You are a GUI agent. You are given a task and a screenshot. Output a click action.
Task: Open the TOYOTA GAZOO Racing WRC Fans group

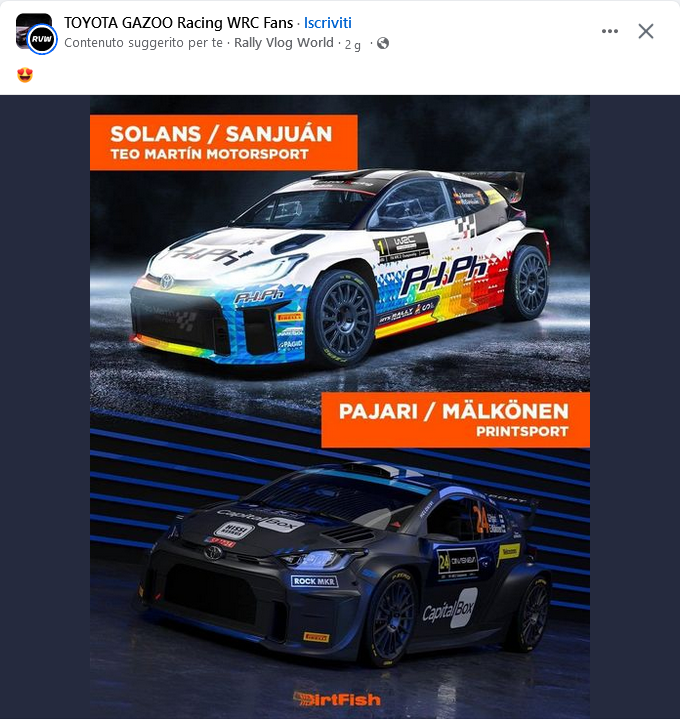point(178,22)
